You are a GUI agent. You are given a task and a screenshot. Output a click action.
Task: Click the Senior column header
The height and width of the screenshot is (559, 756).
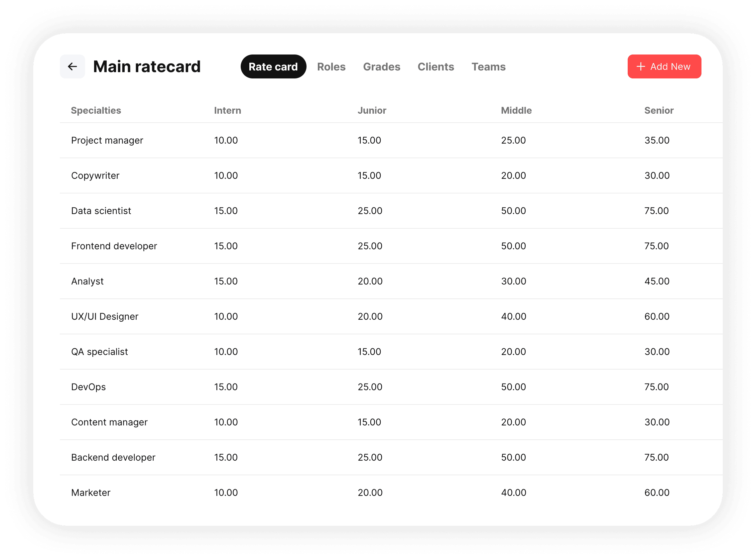[x=659, y=110]
